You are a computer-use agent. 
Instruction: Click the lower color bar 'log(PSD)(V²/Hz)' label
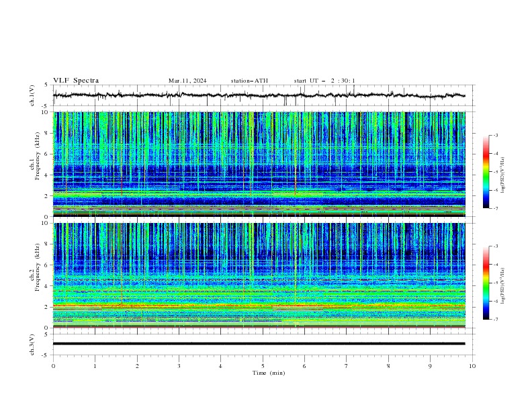pyautogui.click(x=503, y=285)
